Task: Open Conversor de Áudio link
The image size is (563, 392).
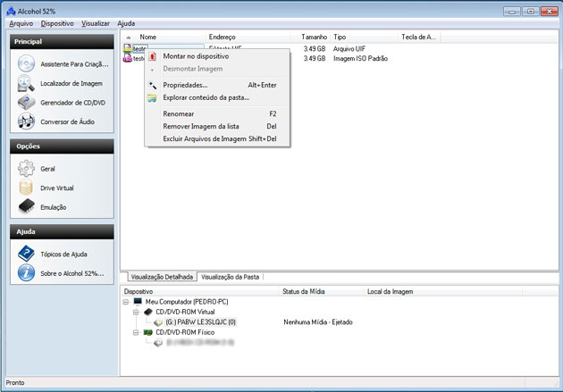Action: pyautogui.click(x=68, y=122)
